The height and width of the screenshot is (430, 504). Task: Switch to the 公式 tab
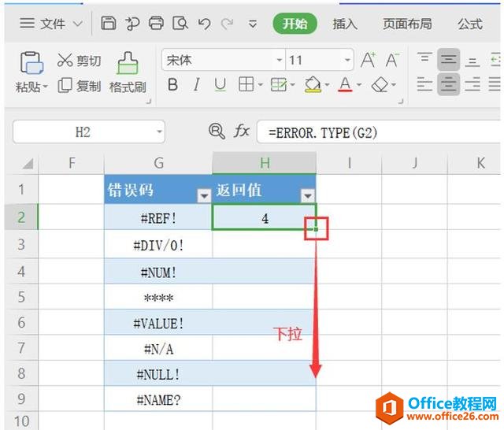coord(470,24)
